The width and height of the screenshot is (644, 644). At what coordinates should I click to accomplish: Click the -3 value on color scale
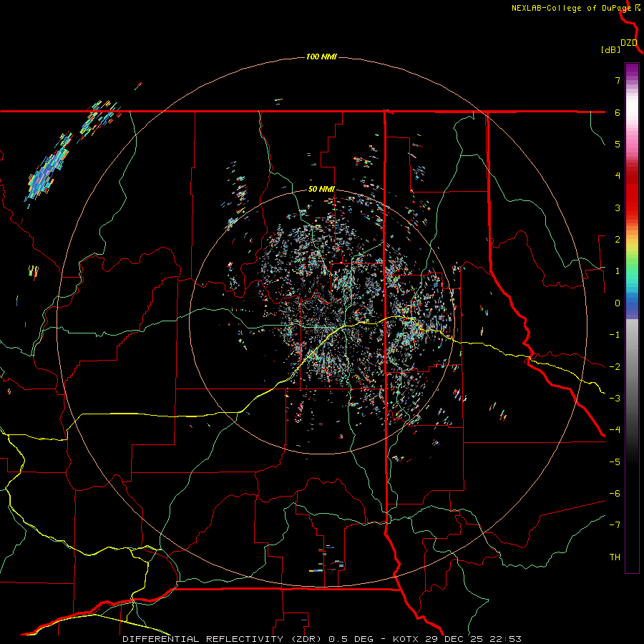[x=615, y=399]
